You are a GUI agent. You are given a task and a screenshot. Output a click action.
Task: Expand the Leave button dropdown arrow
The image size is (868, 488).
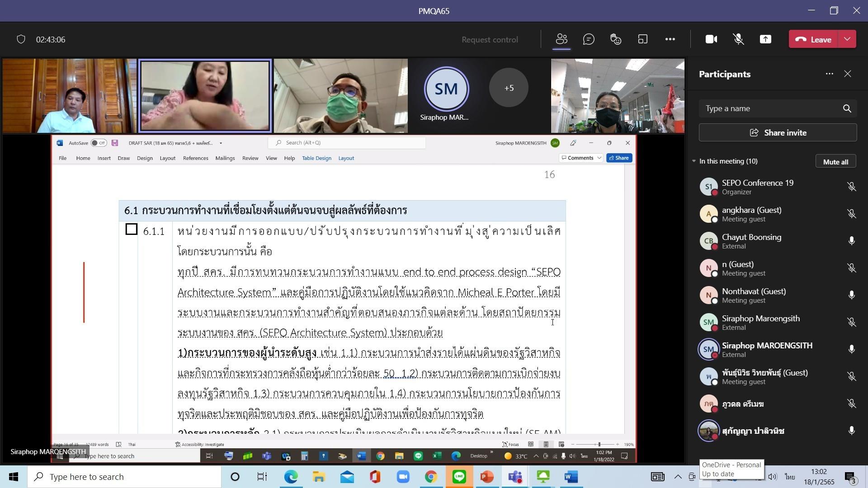coord(847,39)
